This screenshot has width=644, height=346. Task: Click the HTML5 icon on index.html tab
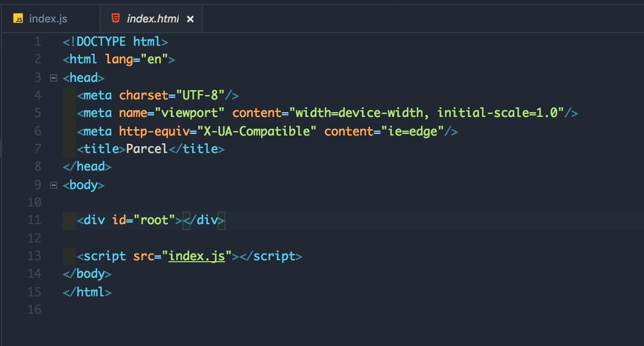[x=115, y=19]
